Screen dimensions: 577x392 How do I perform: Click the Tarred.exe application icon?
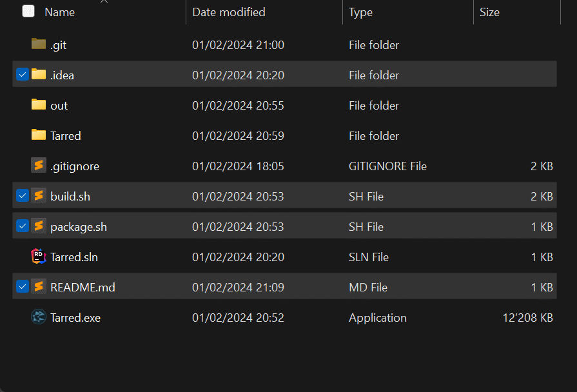39,317
